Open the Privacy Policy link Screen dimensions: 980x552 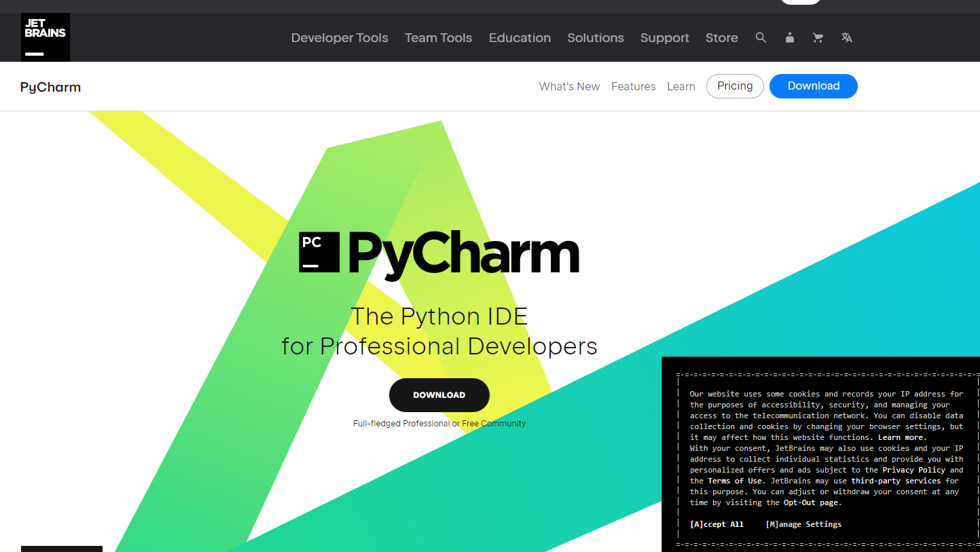coord(913,470)
